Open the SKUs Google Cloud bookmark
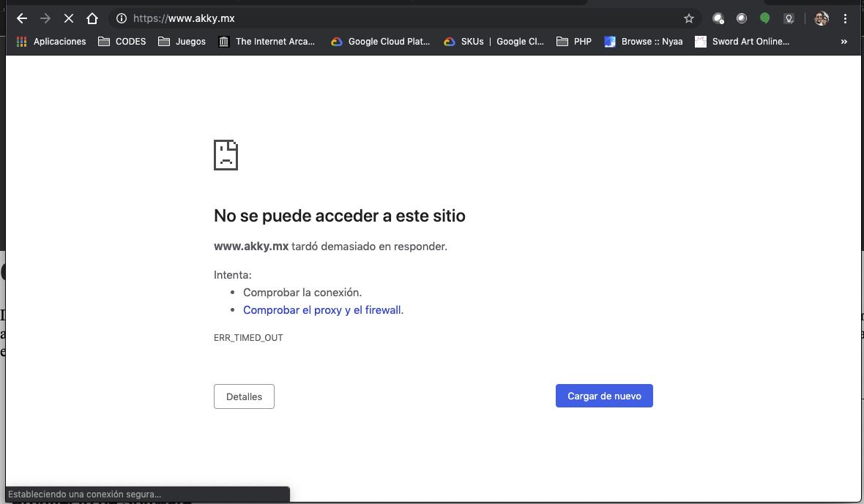The height and width of the screenshot is (504, 864). pyautogui.click(x=494, y=41)
